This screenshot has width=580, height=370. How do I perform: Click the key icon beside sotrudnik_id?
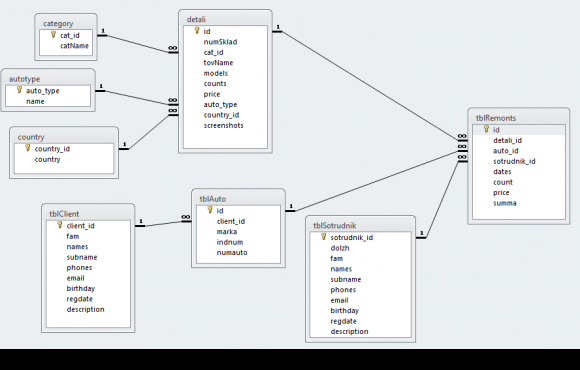pos(324,237)
